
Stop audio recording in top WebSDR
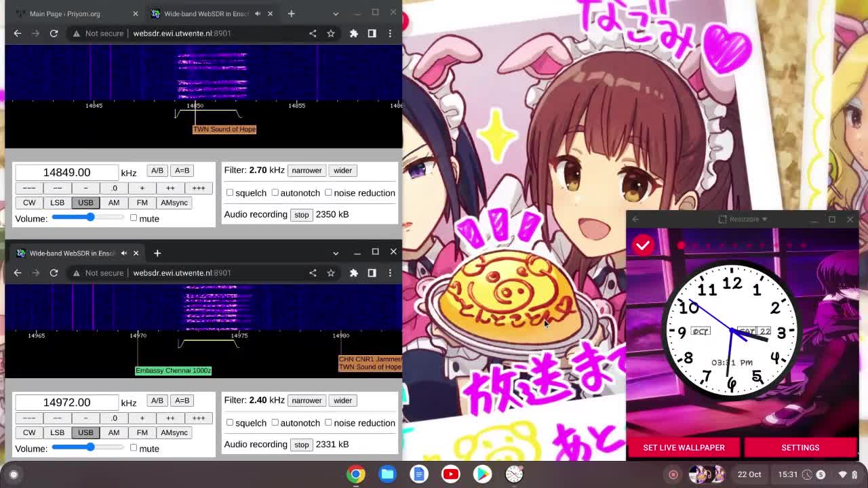coord(301,215)
